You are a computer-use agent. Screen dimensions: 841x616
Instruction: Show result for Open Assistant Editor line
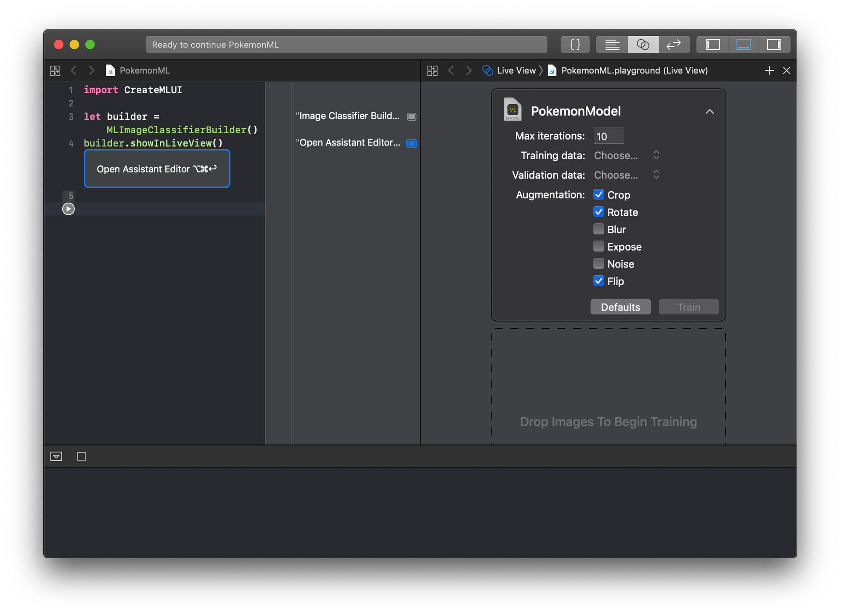[412, 143]
